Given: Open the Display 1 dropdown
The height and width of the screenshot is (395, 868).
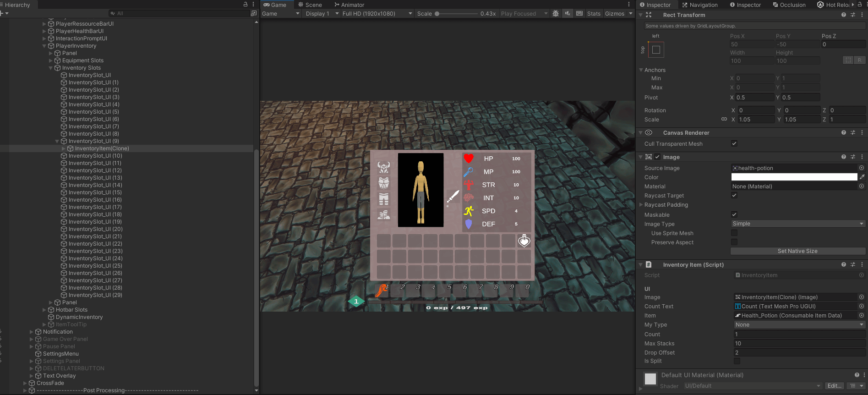Looking at the screenshot, I should tap(322, 13).
